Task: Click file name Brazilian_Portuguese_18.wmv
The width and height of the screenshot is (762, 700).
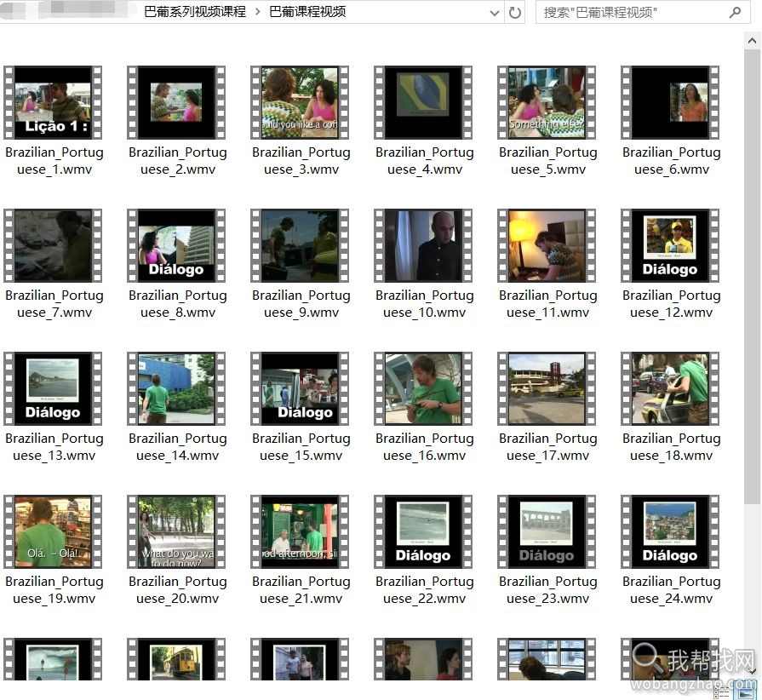Action: pyautogui.click(x=672, y=447)
